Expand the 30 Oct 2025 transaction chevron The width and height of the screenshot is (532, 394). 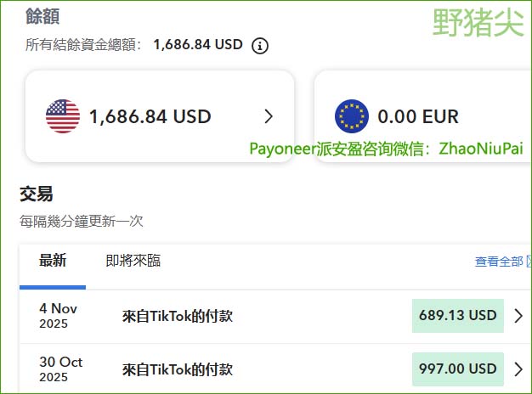[518, 369]
